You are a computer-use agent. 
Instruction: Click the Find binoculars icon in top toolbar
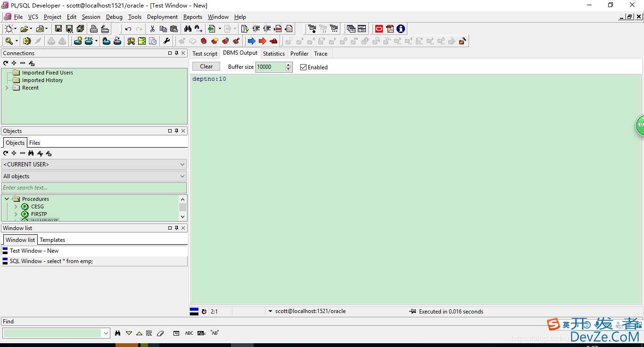coord(188,29)
